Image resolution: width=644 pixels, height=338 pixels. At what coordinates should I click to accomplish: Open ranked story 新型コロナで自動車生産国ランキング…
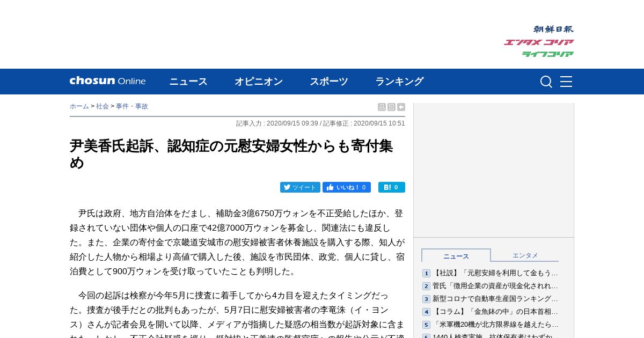(495, 299)
